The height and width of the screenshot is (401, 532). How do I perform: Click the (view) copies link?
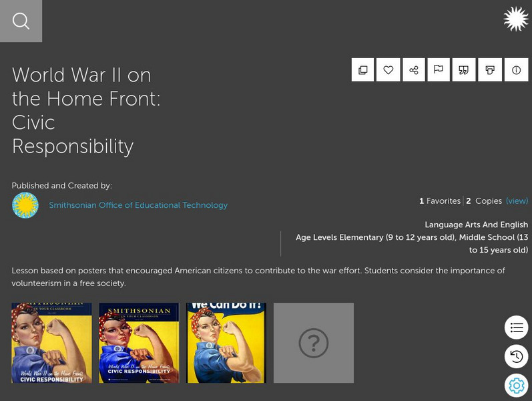coord(517,201)
